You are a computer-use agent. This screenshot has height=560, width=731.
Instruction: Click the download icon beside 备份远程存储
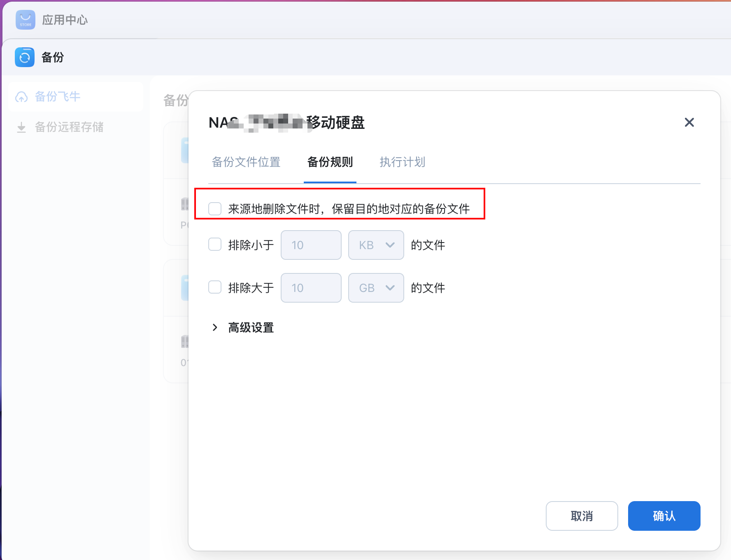(21, 127)
